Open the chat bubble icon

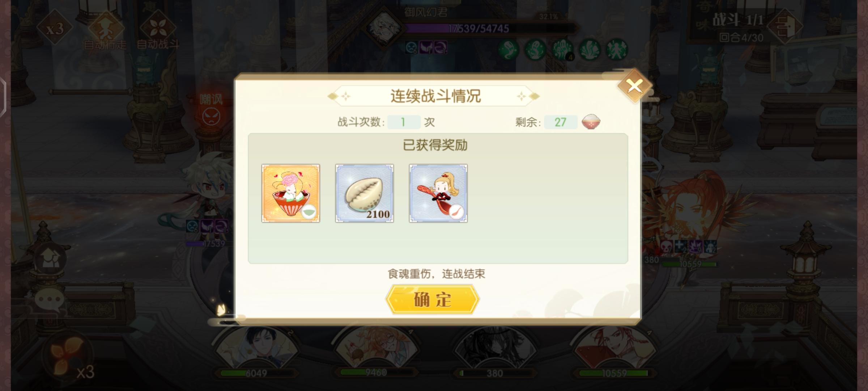(x=49, y=300)
